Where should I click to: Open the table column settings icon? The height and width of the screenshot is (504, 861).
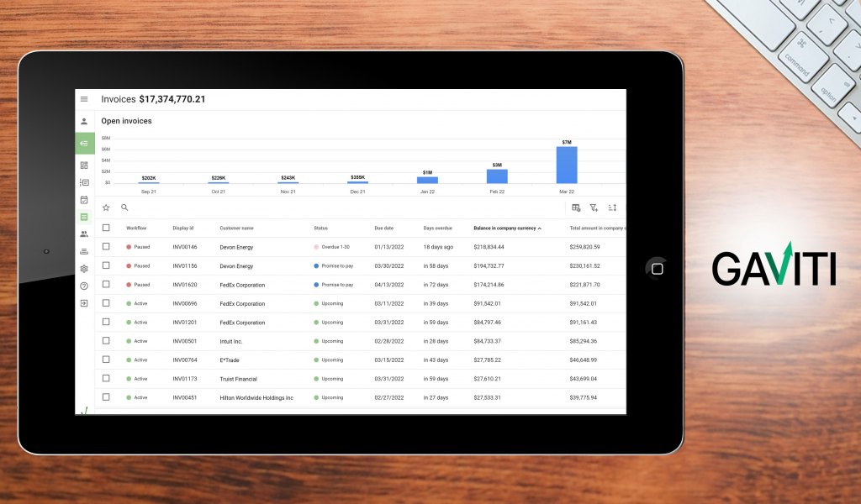[x=576, y=207]
